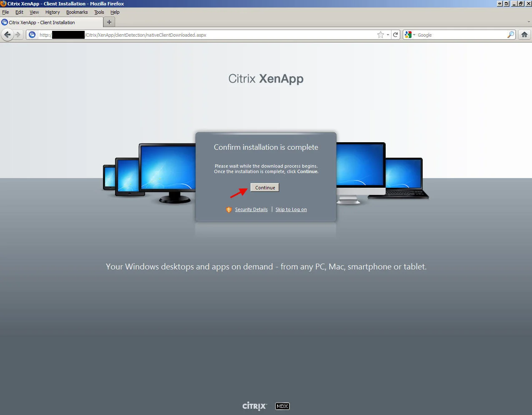532x415 pixels.
Task: Click the site identity icon in address bar
Action: click(32, 35)
